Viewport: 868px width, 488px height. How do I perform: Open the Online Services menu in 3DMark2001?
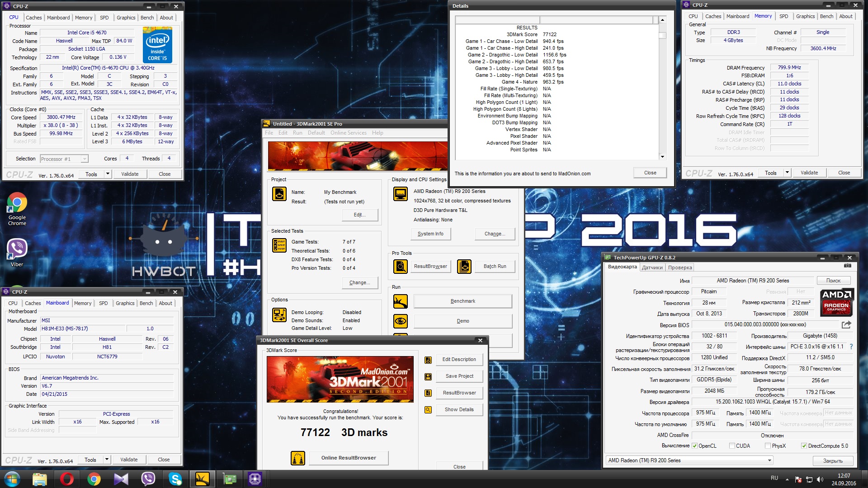(x=348, y=133)
